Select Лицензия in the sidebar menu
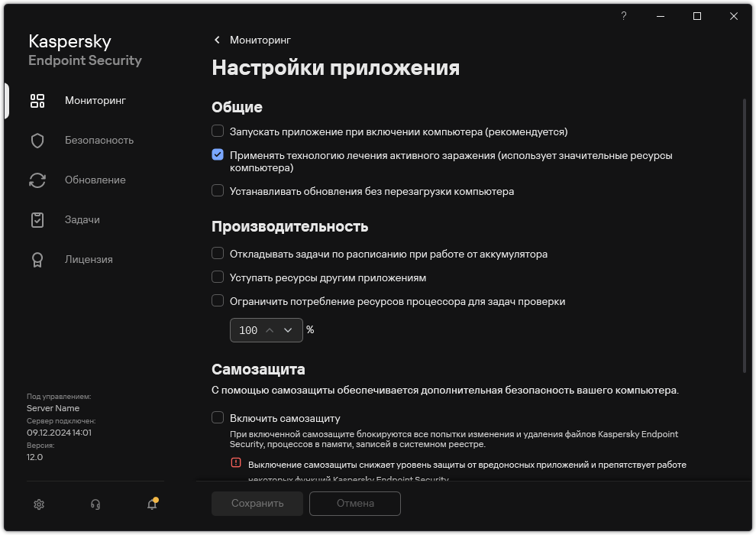The height and width of the screenshot is (535, 756). point(89,260)
